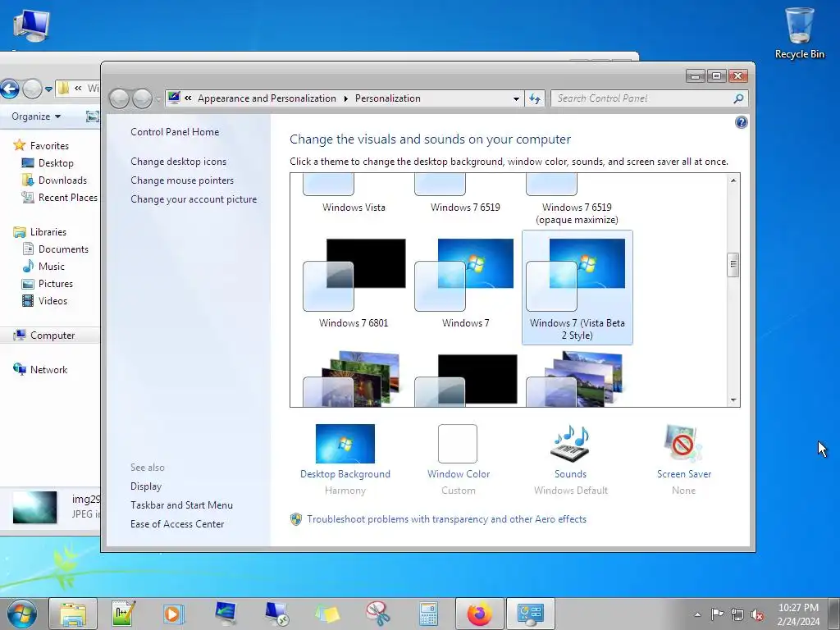The height and width of the screenshot is (630, 840).
Task: Open the Explorer Organize dropdown menu
Action: [x=36, y=116]
